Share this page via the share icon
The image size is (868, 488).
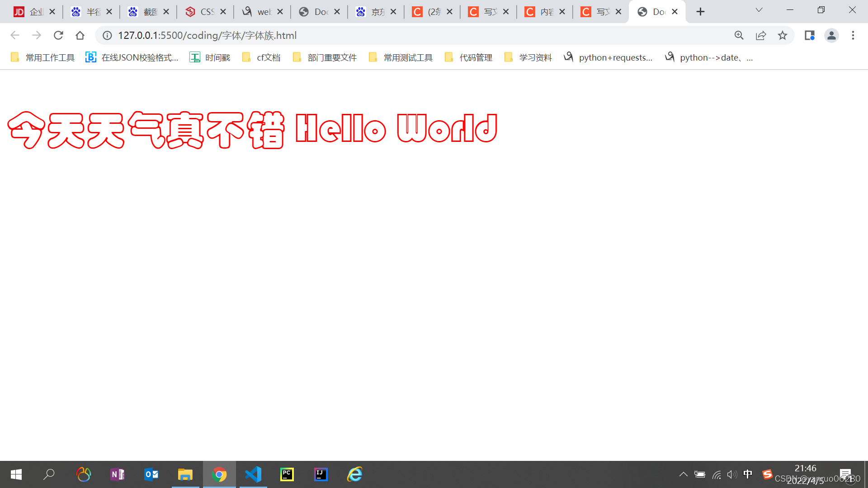pyautogui.click(x=761, y=35)
